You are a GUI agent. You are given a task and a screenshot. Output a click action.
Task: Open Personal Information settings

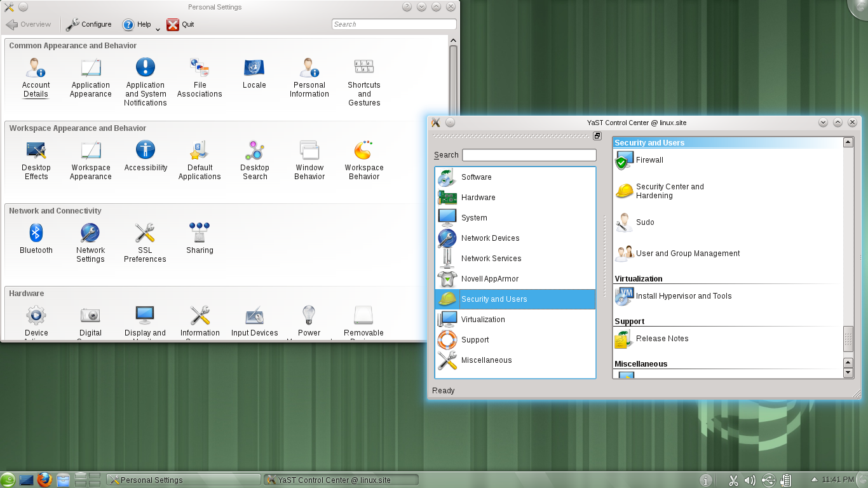309,78
